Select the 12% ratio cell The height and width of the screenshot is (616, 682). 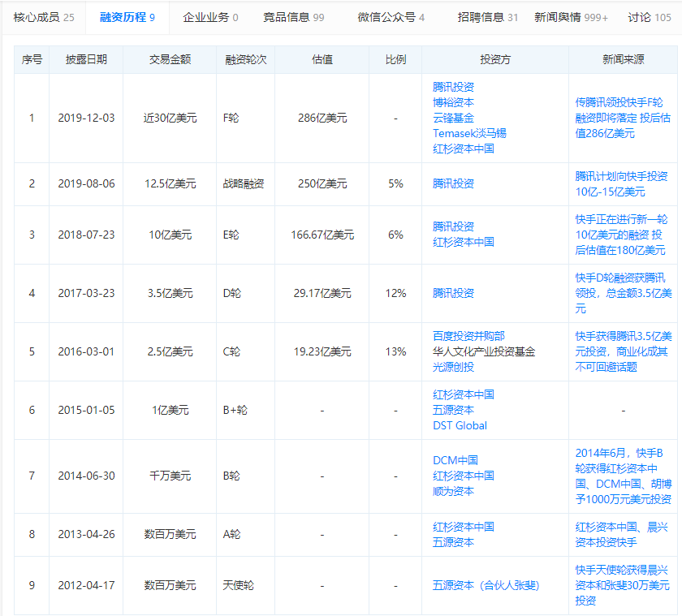395,293
